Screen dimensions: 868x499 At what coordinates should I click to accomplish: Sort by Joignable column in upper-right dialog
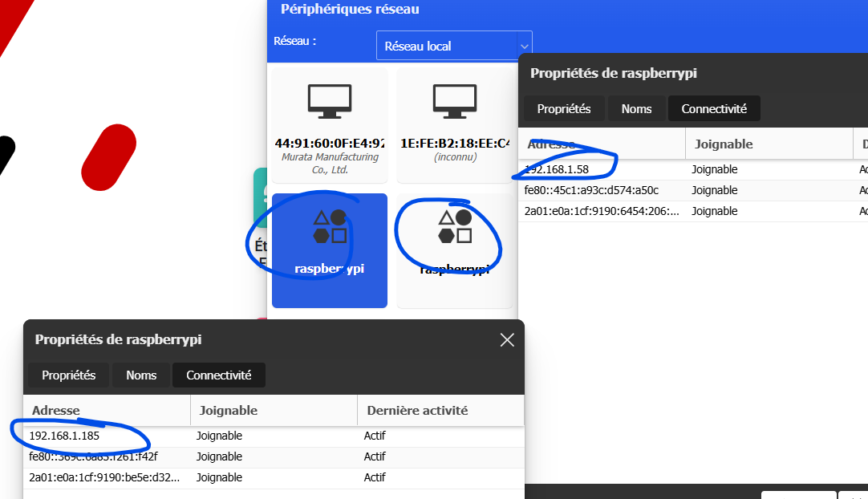point(769,144)
